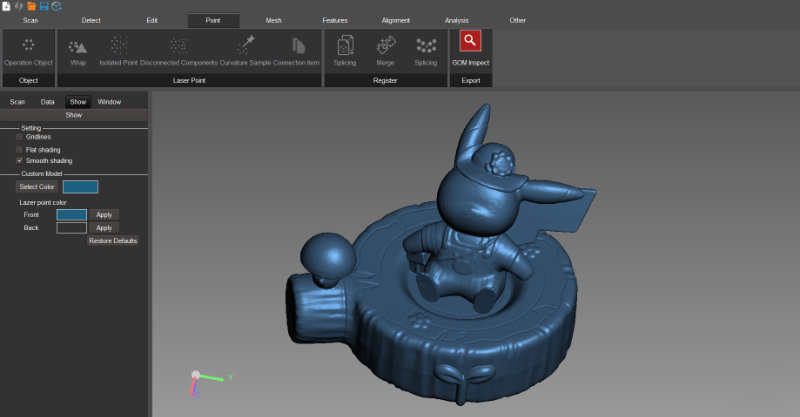
Task: Run the Wrap tool
Action: pos(78,53)
